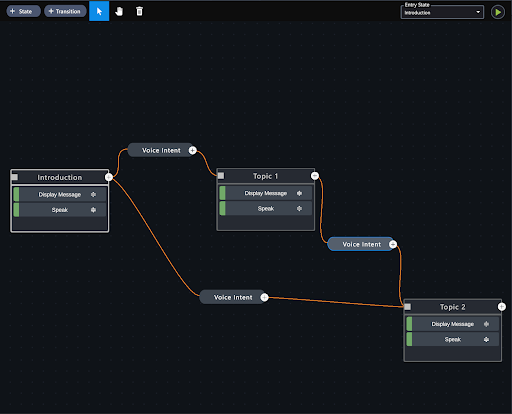Open gear settings for Introduction Speak action
The width and height of the screenshot is (512, 414).
point(93,210)
